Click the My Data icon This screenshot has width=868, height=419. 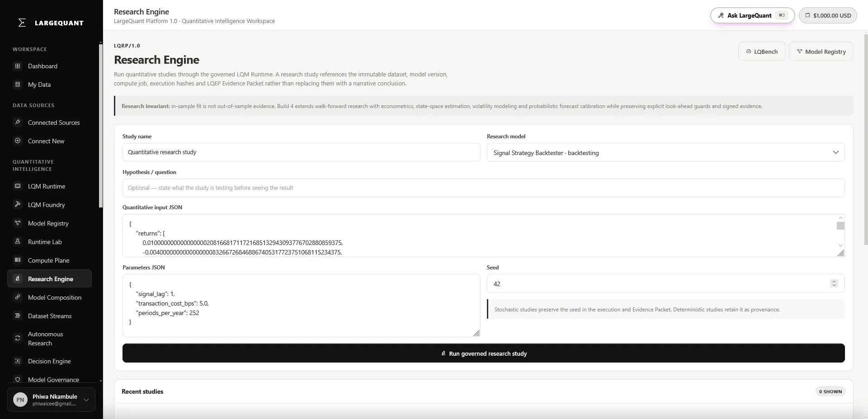[x=18, y=85]
